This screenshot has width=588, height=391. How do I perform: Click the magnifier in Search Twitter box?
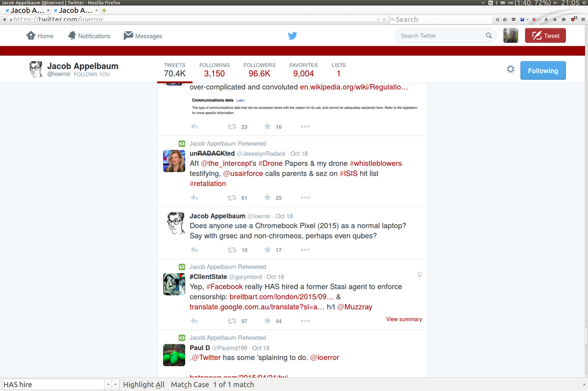coord(489,36)
